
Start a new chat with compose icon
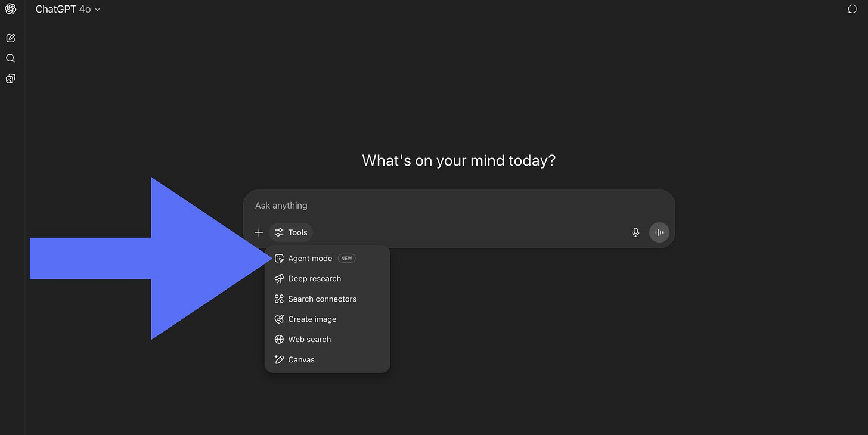10,38
